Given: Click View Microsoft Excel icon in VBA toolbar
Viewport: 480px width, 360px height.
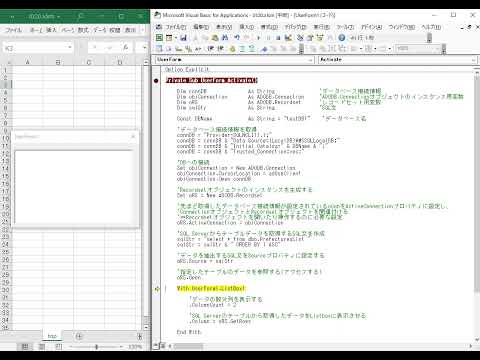Looking at the screenshot, I should (159, 38).
